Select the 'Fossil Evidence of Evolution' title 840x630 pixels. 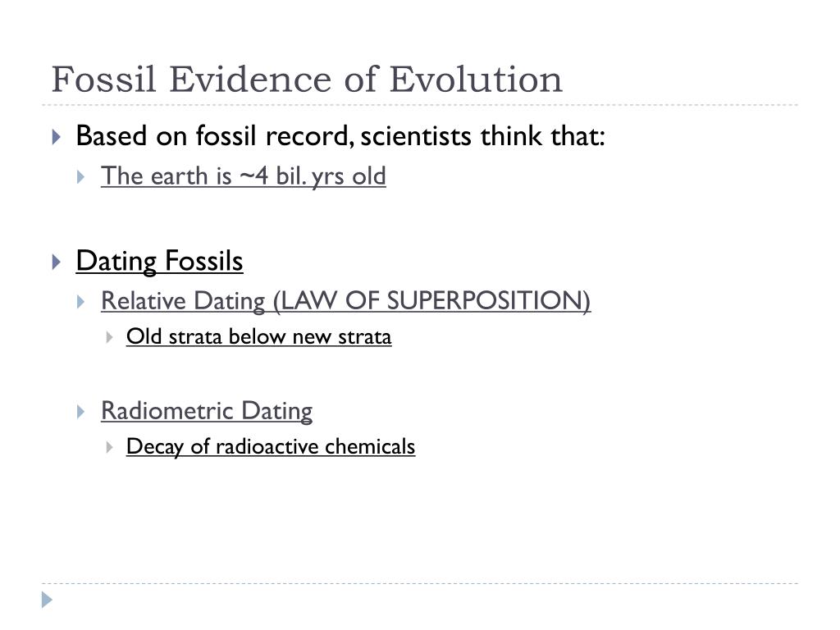(x=307, y=80)
